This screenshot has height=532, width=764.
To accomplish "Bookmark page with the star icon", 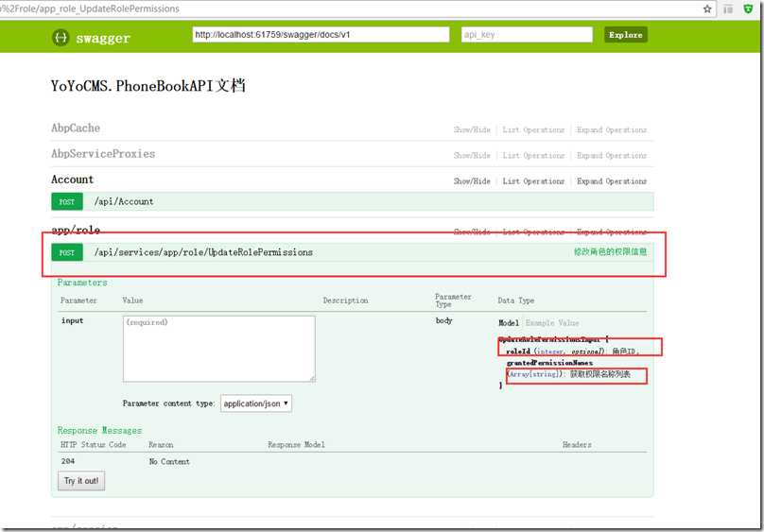I will point(707,9).
